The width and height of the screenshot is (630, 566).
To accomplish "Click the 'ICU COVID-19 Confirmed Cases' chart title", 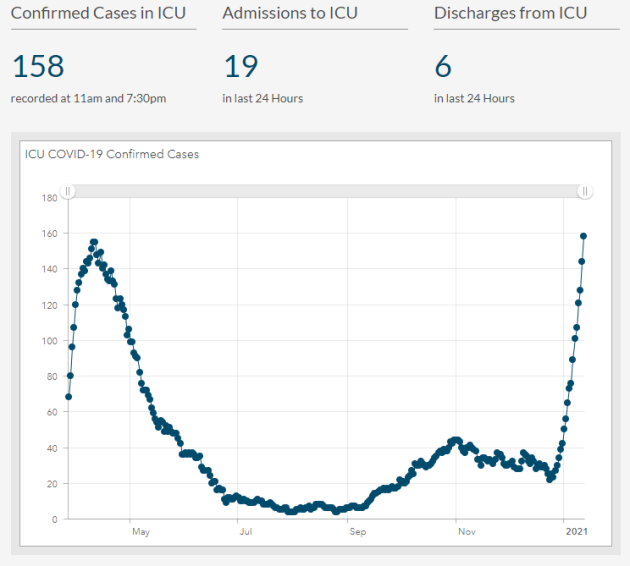I will click(x=112, y=154).
